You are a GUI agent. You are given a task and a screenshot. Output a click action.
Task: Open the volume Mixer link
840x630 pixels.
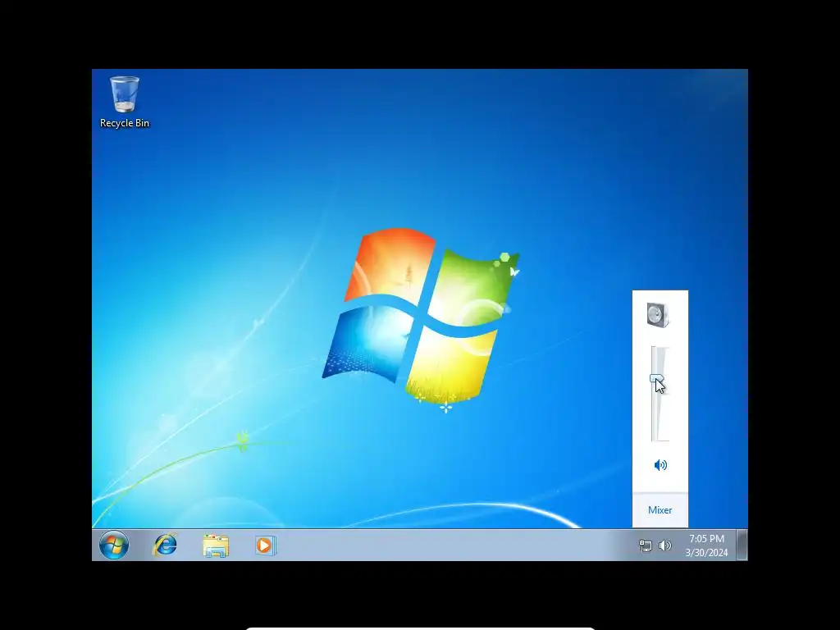click(660, 510)
